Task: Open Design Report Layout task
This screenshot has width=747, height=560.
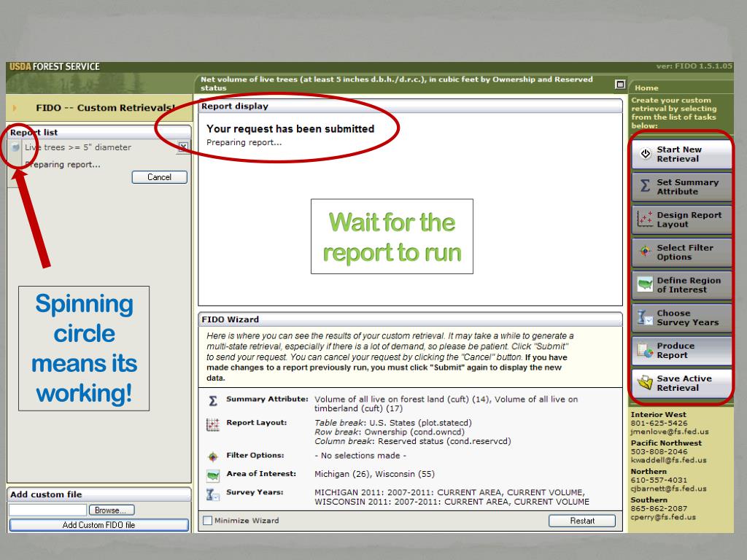Action: click(x=681, y=219)
